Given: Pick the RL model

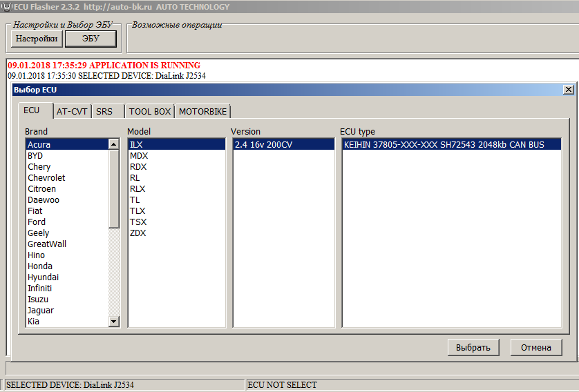Looking at the screenshot, I should pos(177,178).
